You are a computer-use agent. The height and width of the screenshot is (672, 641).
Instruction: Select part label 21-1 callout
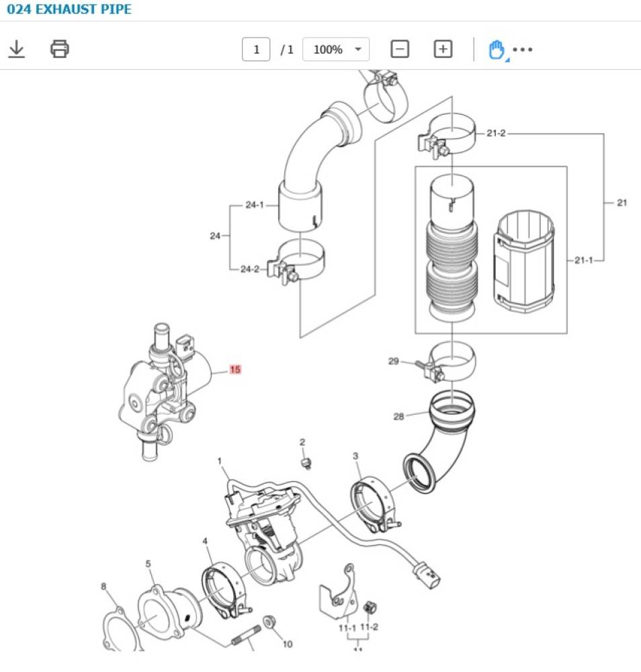[584, 260]
